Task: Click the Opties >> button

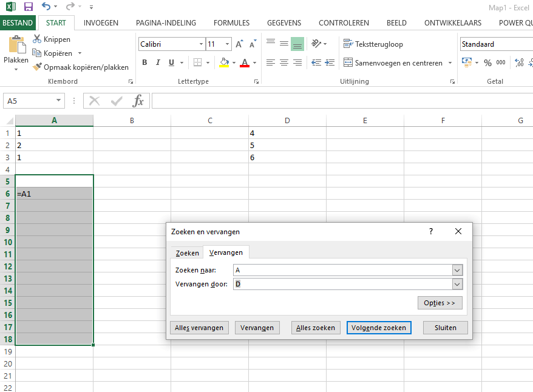Action: coord(440,303)
